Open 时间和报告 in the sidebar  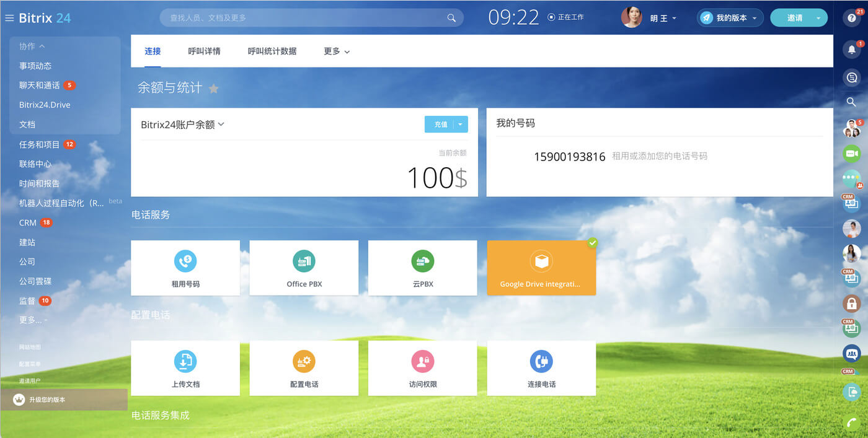[x=40, y=183]
